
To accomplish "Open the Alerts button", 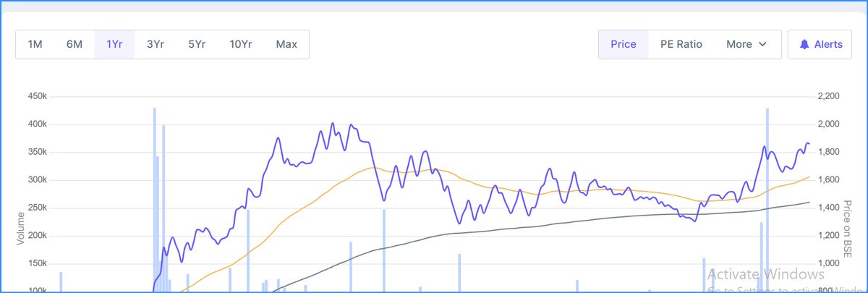I will (820, 44).
